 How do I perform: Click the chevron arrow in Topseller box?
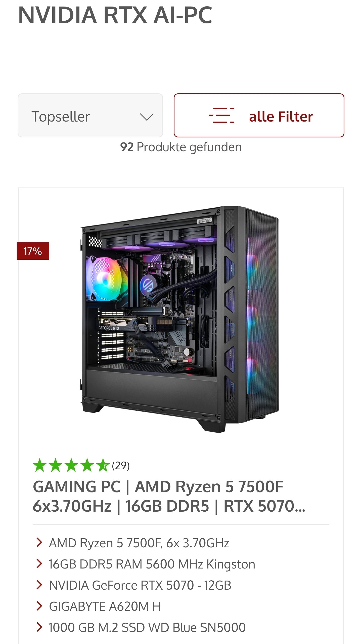(147, 117)
